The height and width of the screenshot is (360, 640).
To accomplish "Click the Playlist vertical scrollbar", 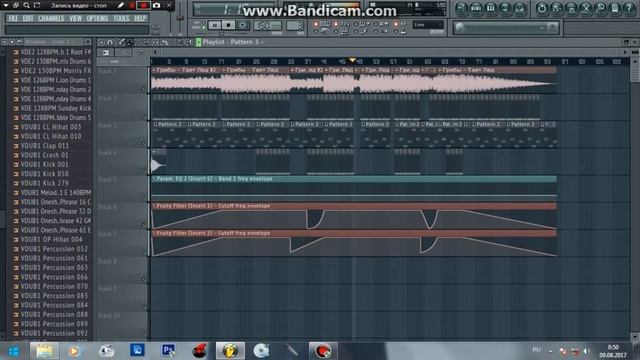I will tap(635, 198).
